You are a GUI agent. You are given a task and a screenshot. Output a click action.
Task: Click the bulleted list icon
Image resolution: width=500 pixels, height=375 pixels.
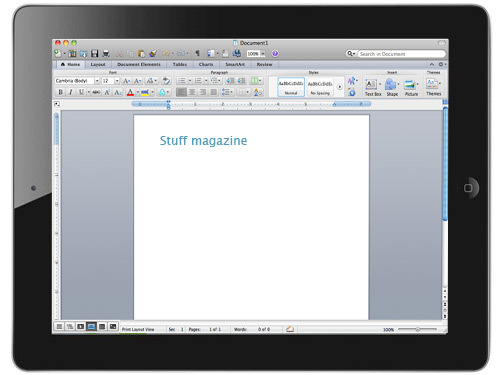click(x=182, y=81)
